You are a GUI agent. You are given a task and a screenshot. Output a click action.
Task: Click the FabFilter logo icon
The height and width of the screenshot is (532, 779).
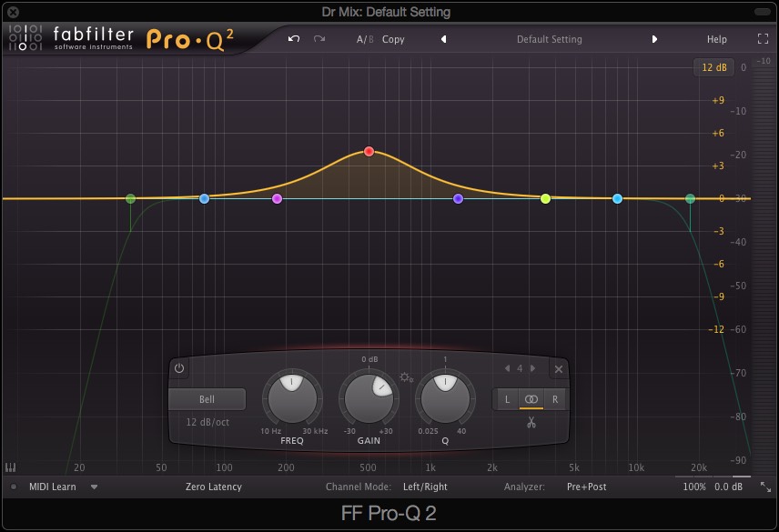[25, 37]
